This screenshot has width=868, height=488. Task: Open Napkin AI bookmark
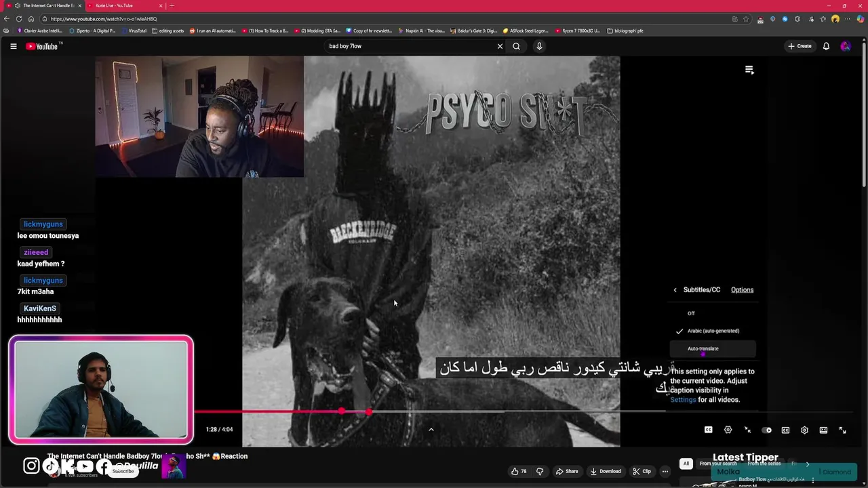[421, 30]
